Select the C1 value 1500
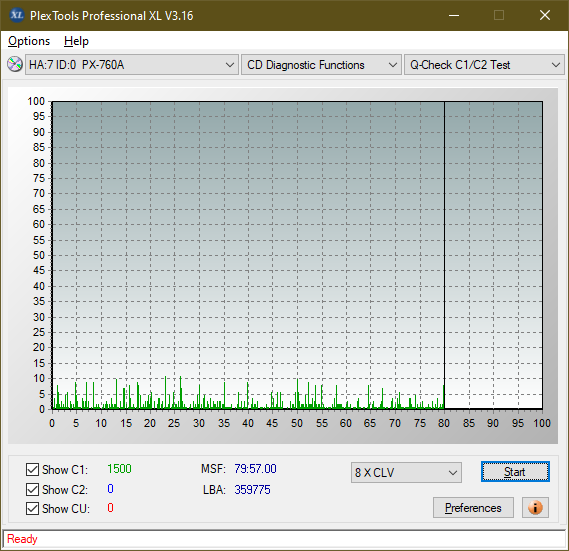569x551 pixels. [x=119, y=469]
